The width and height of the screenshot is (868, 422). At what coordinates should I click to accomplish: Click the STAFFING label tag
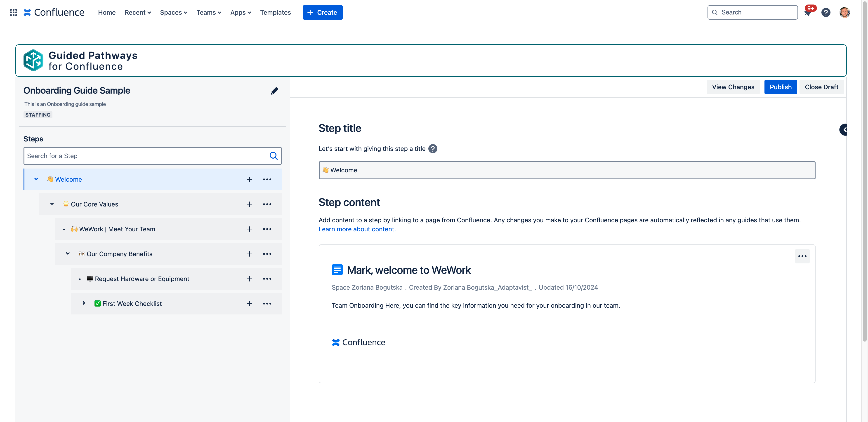point(38,115)
